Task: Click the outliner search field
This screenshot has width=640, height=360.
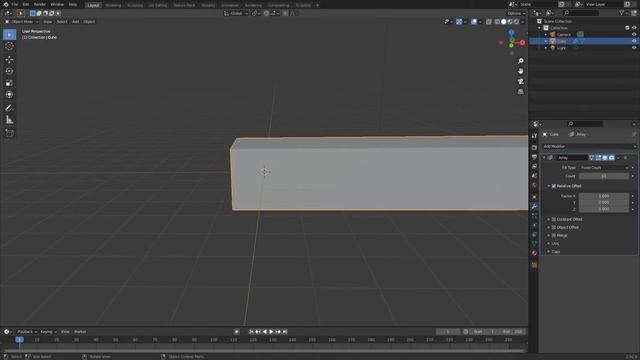Action: 581,13
